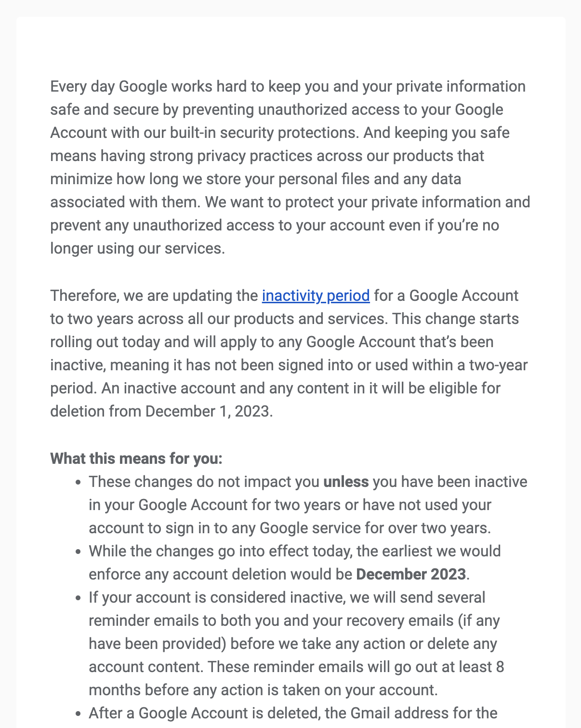Click the text "longer using our services."
This screenshot has width=581, height=728.
point(137,248)
